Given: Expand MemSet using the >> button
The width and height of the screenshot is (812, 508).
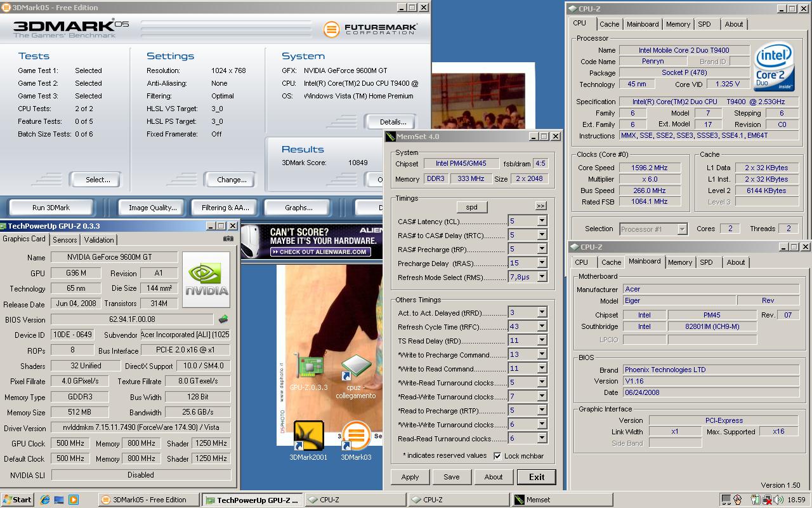Looking at the screenshot, I should (540, 206).
